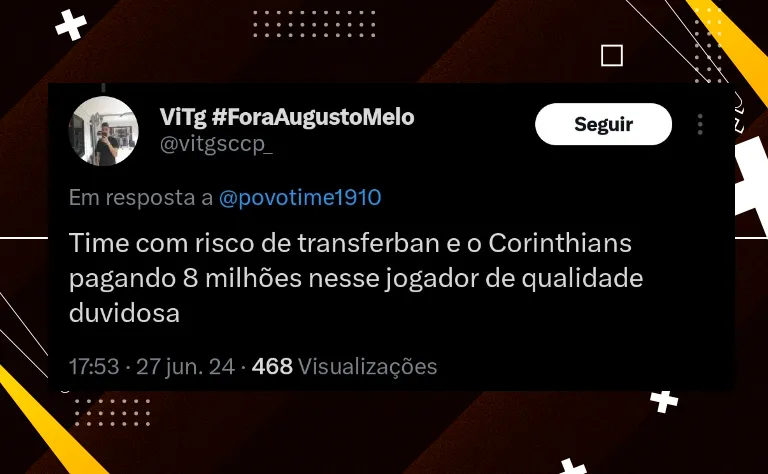Image resolution: width=768 pixels, height=474 pixels.
Task: Click the yellow diagonal stripe at bottom left
Action: click(47, 421)
